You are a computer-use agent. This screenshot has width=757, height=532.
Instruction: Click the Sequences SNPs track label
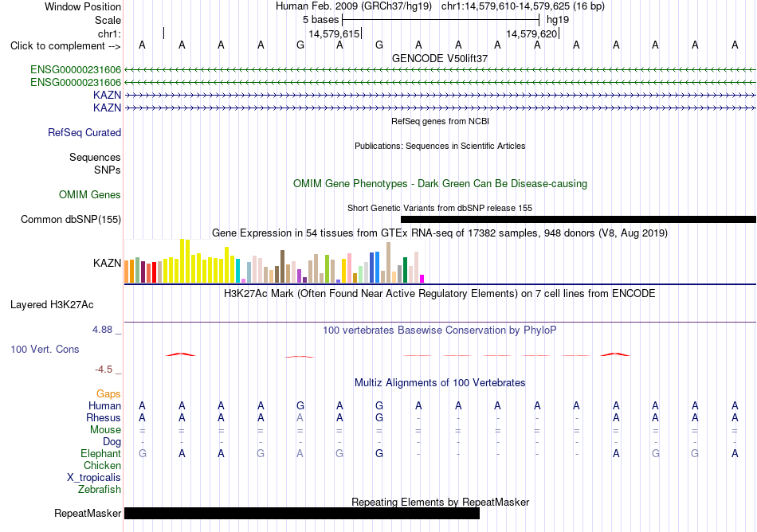pos(95,163)
